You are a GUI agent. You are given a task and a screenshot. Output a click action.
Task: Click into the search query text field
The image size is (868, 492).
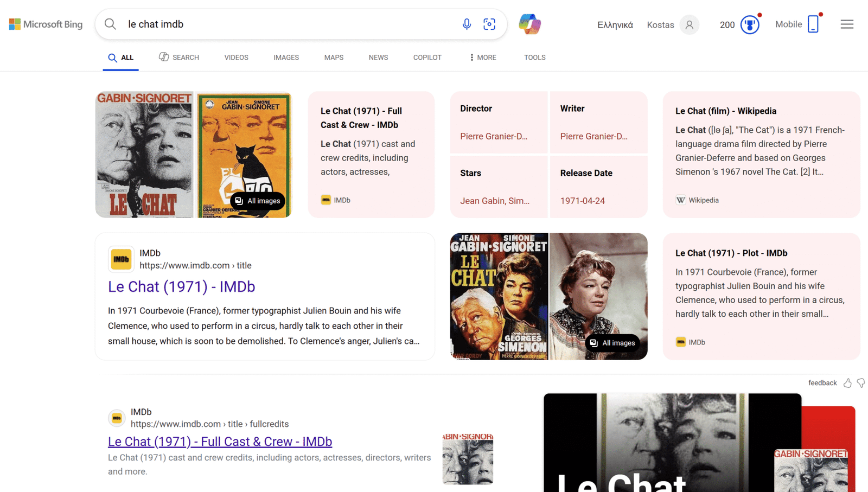(288, 24)
